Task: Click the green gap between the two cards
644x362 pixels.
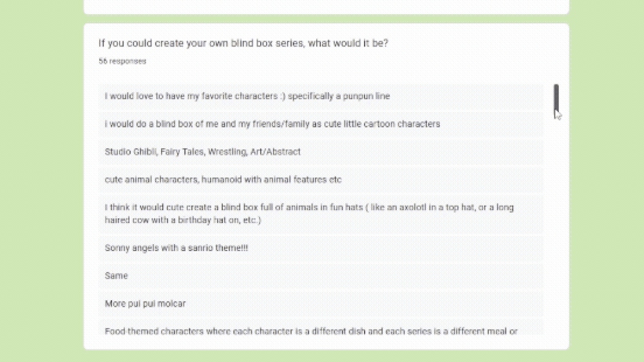Action: (x=326, y=19)
